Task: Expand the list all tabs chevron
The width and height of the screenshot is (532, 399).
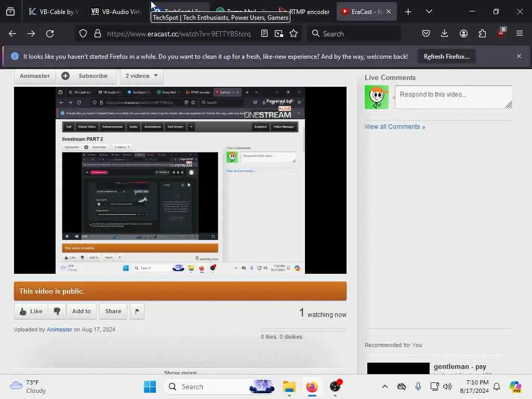Action: pos(429,11)
